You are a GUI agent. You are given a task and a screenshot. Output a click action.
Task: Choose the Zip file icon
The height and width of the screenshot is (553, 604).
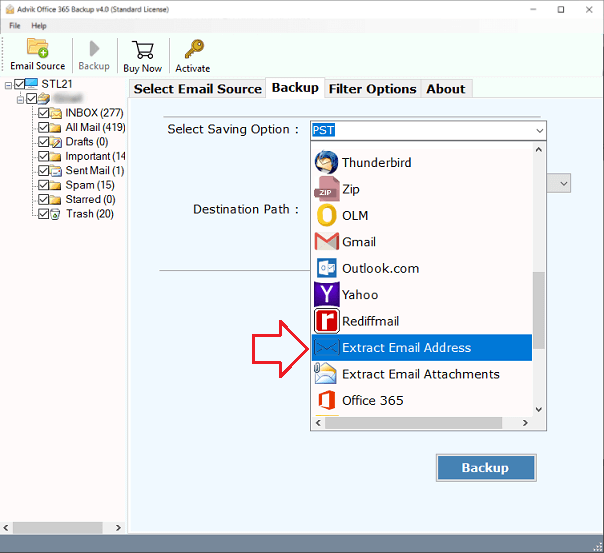[x=327, y=189]
